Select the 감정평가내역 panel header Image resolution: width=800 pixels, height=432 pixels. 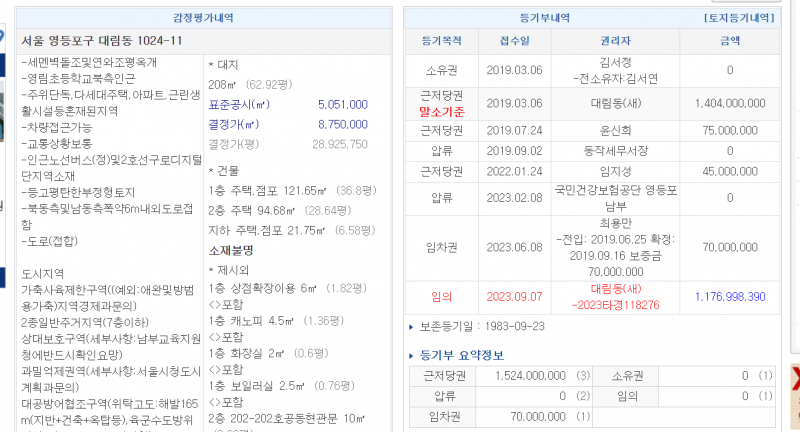(x=201, y=17)
